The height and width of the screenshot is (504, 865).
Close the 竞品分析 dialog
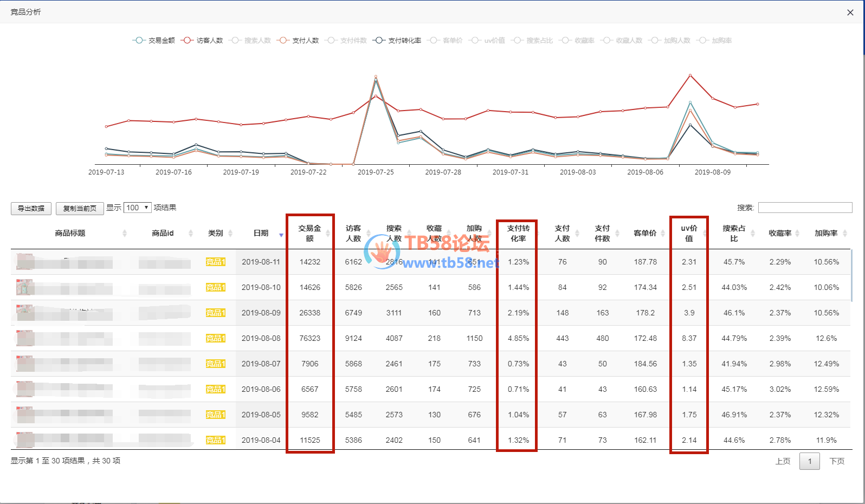coord(850,12)
